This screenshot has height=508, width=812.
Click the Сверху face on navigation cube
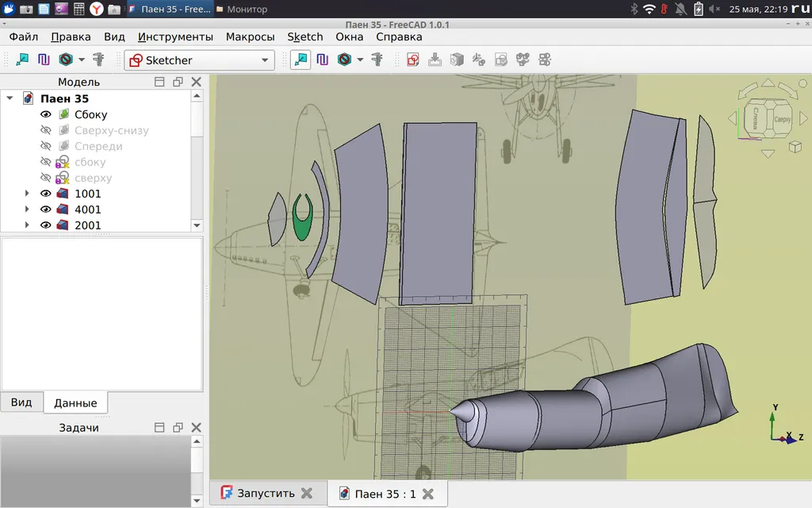pyautogui.click(x=782, y=119)
